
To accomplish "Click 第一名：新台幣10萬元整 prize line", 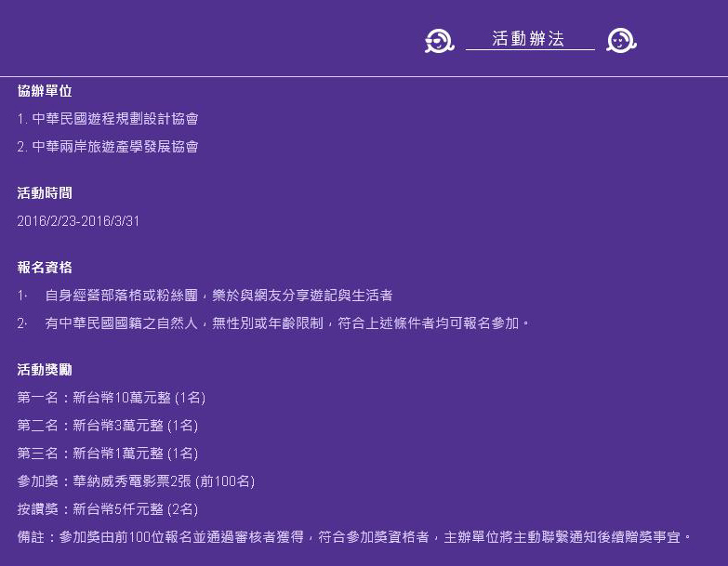I will [112, 398].
